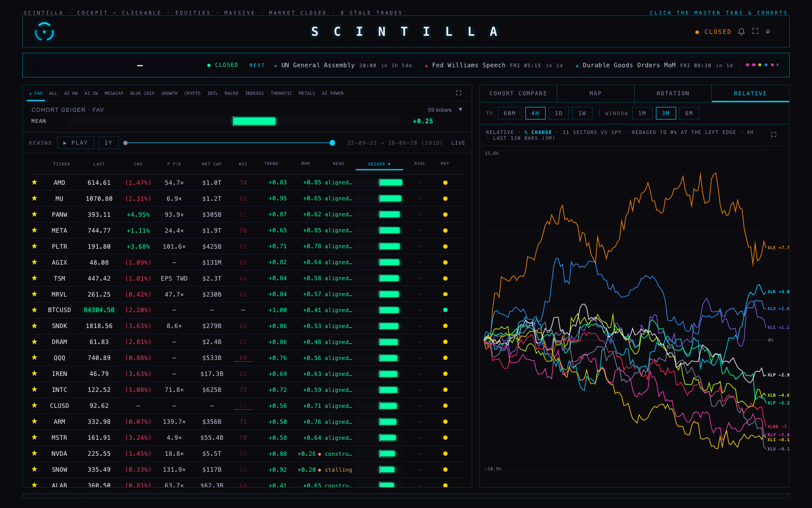The height and width of the screenshot is (508, 812).
Task: Open the 59 tickers dropdown arrow
Action: coord(460,110)
